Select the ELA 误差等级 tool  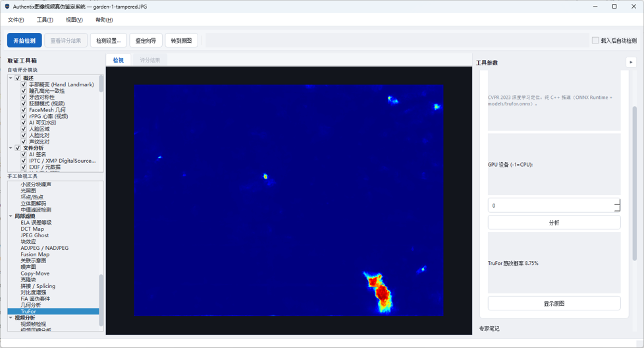click(36, 223)
